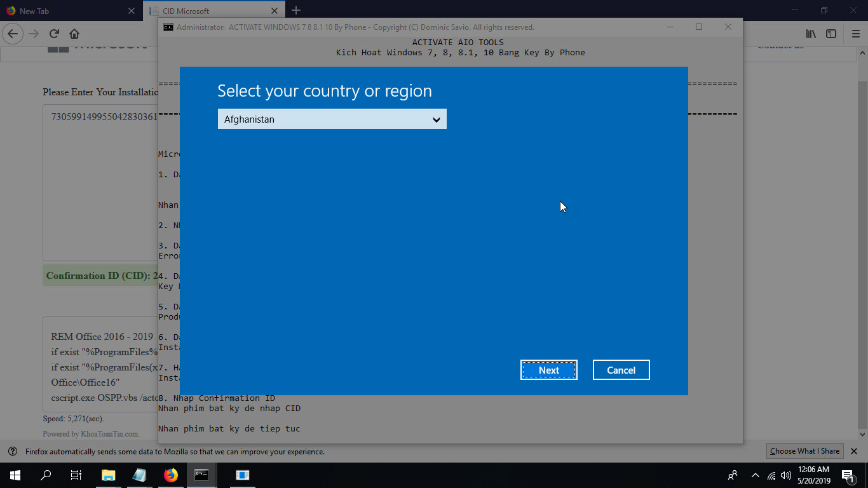Show hidden system tray icons

756,475
